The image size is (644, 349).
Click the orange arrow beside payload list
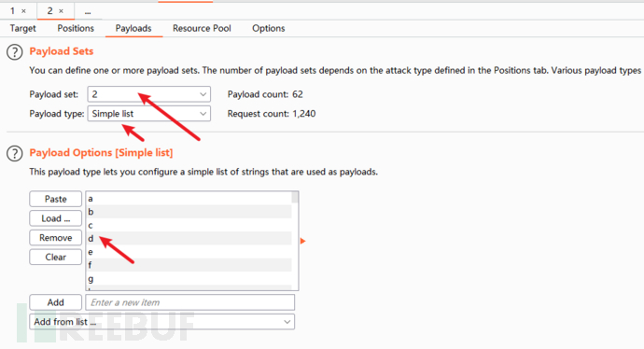302,241
